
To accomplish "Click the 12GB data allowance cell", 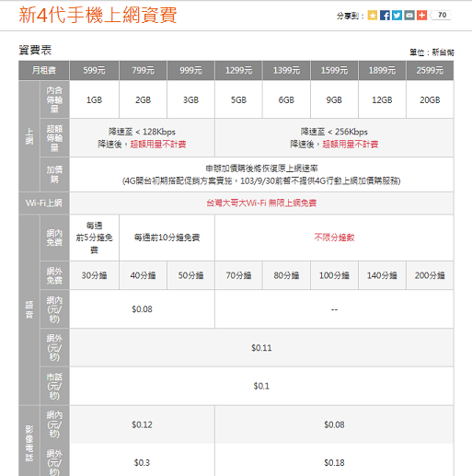I will coord(382,99).
